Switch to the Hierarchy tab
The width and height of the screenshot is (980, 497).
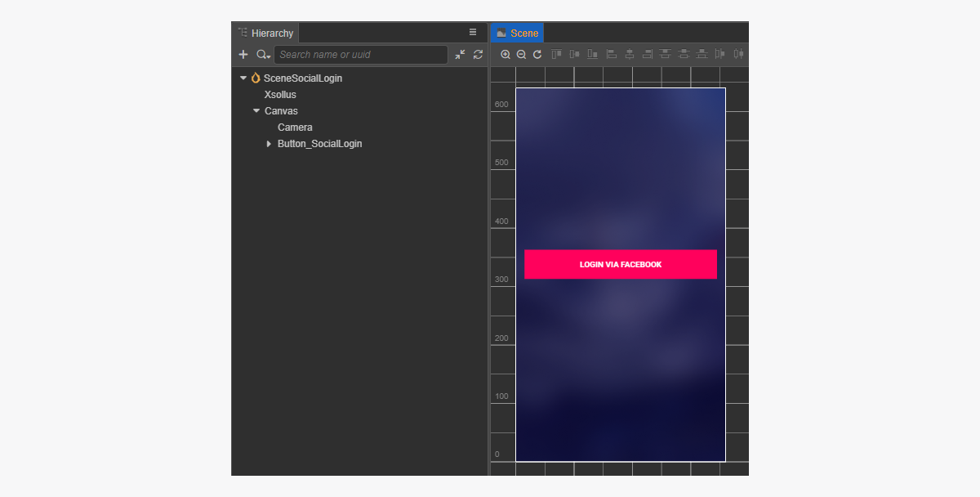click(x=266, y=34)
